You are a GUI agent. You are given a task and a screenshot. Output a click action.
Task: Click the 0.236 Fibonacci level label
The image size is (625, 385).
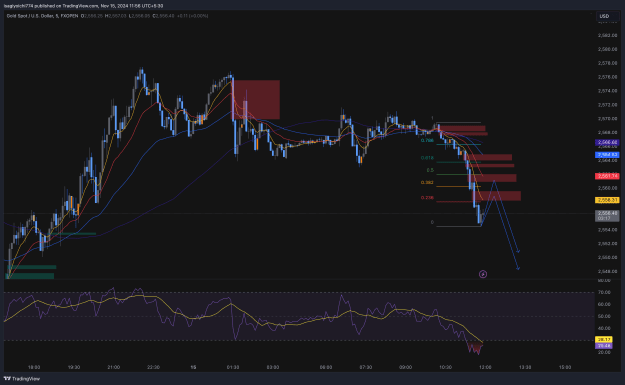(427, 198)
